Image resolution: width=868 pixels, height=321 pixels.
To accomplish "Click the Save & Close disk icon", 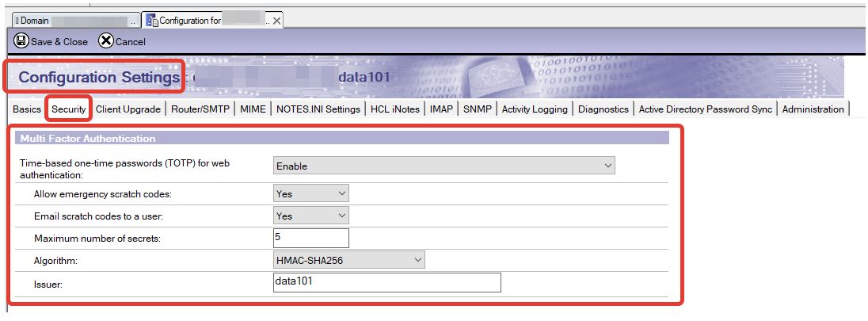I will click(21, 41).
